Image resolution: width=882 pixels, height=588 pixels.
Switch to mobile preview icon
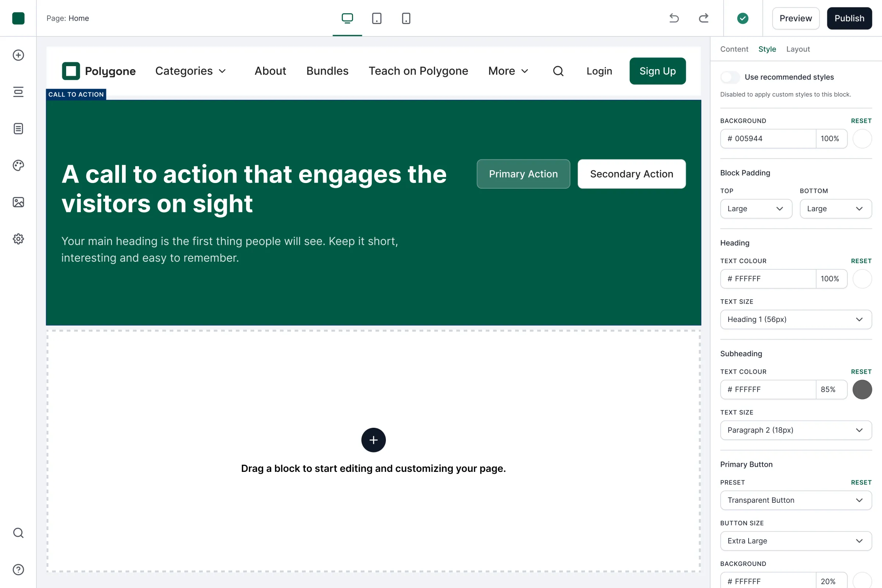tap(406, 18)
